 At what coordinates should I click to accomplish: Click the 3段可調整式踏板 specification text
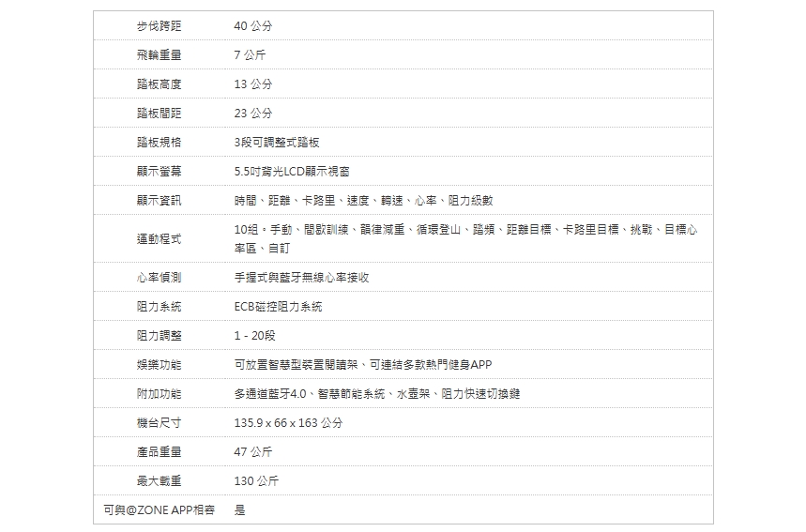click(277, 143)
